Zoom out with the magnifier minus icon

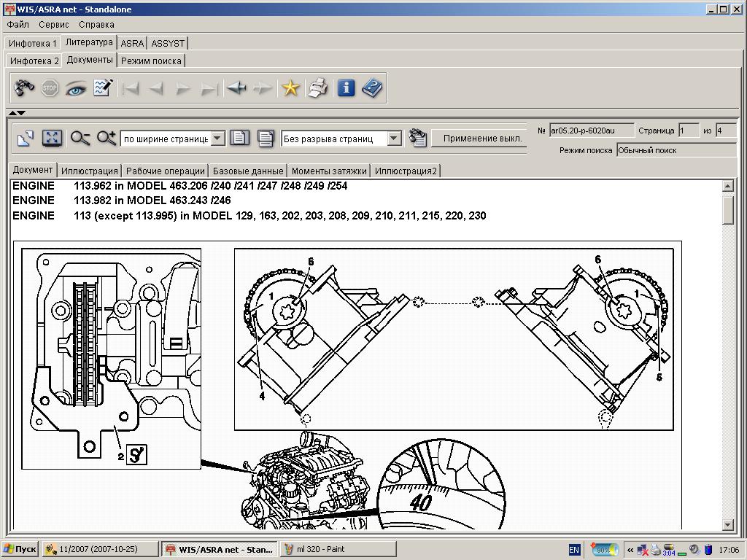click(x=80, y=138)
